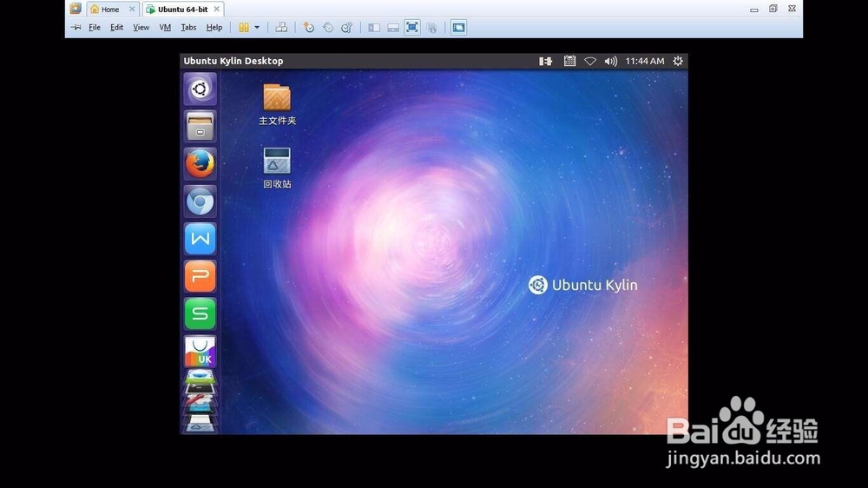Screen dimensions: 868x488
Task: Close the Home tab
Action: coord(132,9)
